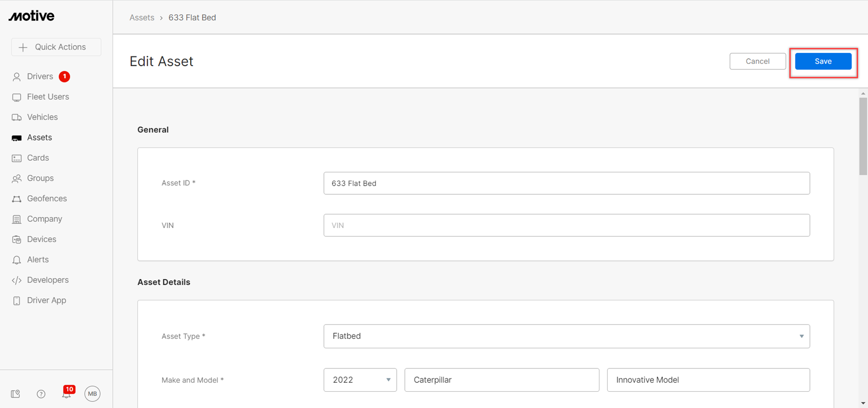Open the 2022 year dropdown

click(360, 380)
